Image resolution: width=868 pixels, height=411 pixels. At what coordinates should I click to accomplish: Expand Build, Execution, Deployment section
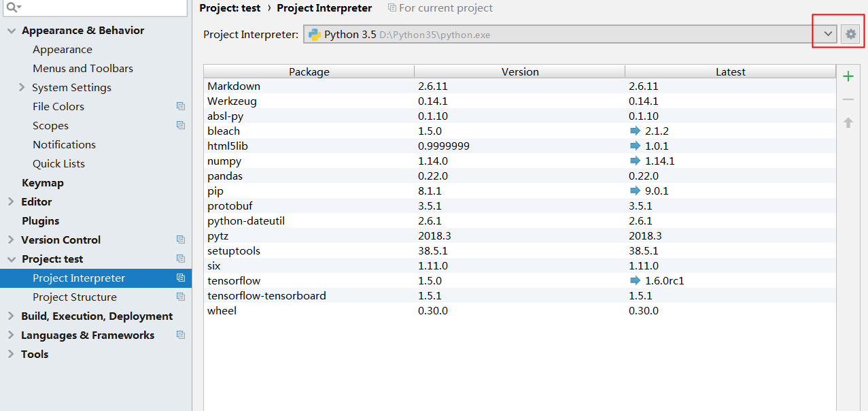coord(12,316)
